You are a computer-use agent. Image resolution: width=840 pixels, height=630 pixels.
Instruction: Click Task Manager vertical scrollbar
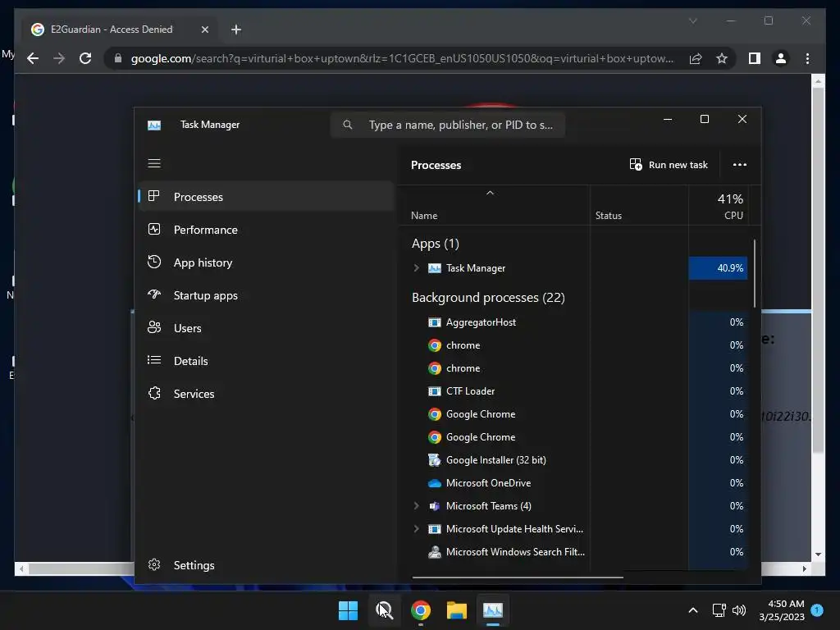[x=755, y=274]
